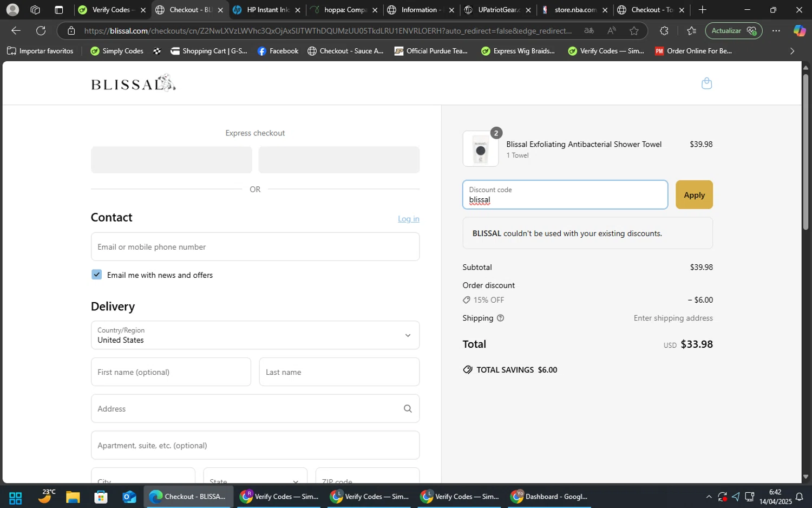Open Order Online For Be bookmark
Viewport: 812px width, 508px height.
(x=693, y=51)
